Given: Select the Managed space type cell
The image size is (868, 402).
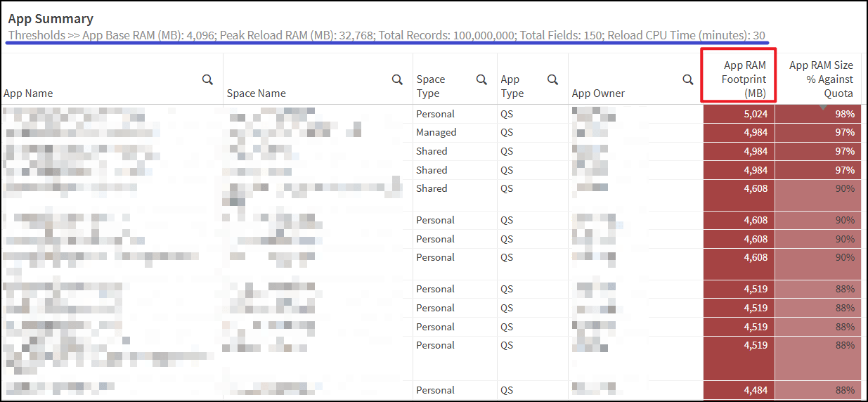Looking at the screenshot, I should click(x=436, y=132).
